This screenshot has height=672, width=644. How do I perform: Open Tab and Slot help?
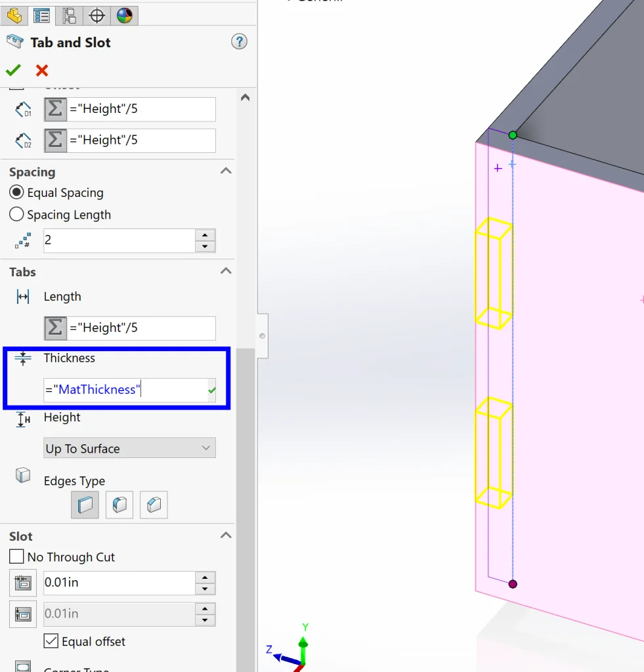[x=239, y=41]
